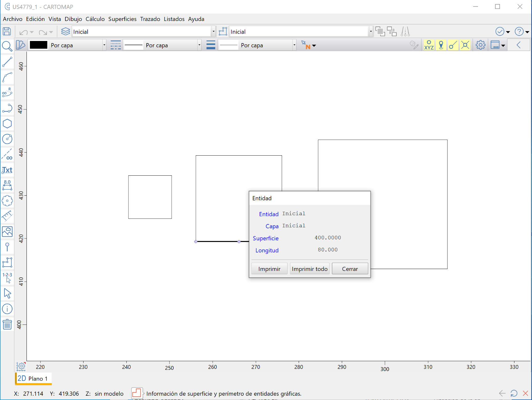The image size is (532, 400).
Task: Click the back arrow in status bar
Action: click(x=502, y=393)
